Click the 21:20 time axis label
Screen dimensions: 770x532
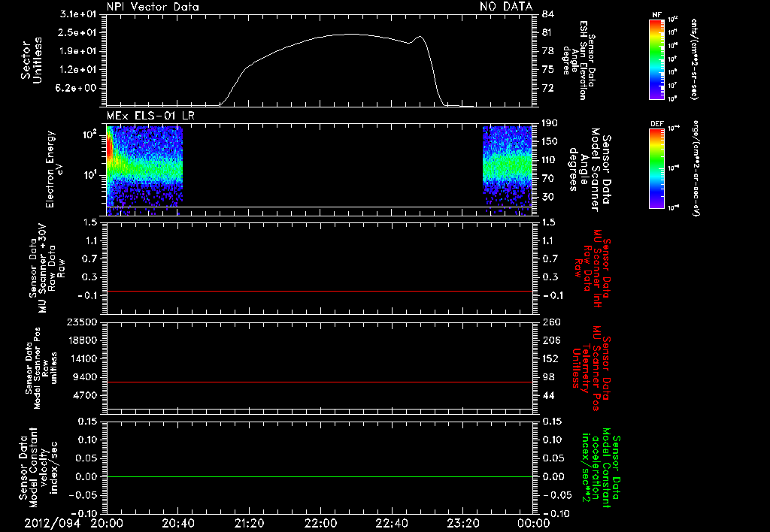pos(249,523)
